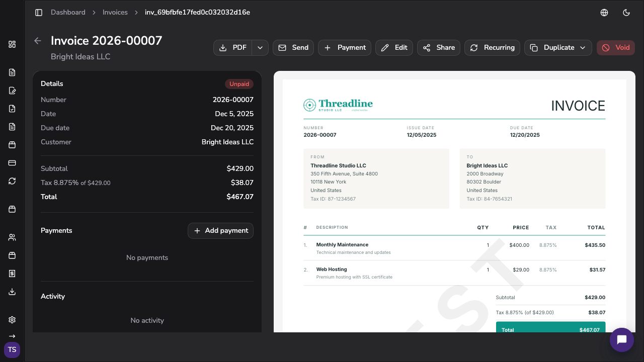
Task: Open the circular arrows sidebar icon
Action: tap(12, 181)
